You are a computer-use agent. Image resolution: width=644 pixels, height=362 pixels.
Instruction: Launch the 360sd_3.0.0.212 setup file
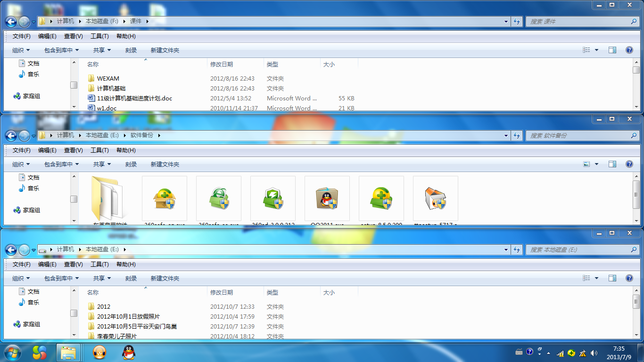click(272, 198)
